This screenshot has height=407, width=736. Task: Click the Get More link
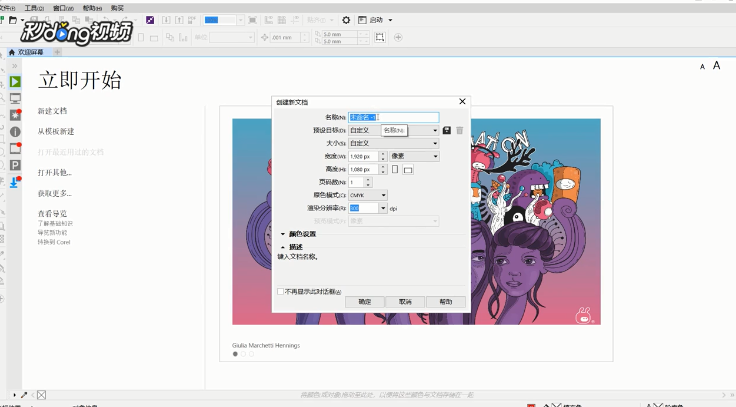[x=54, y=193]
